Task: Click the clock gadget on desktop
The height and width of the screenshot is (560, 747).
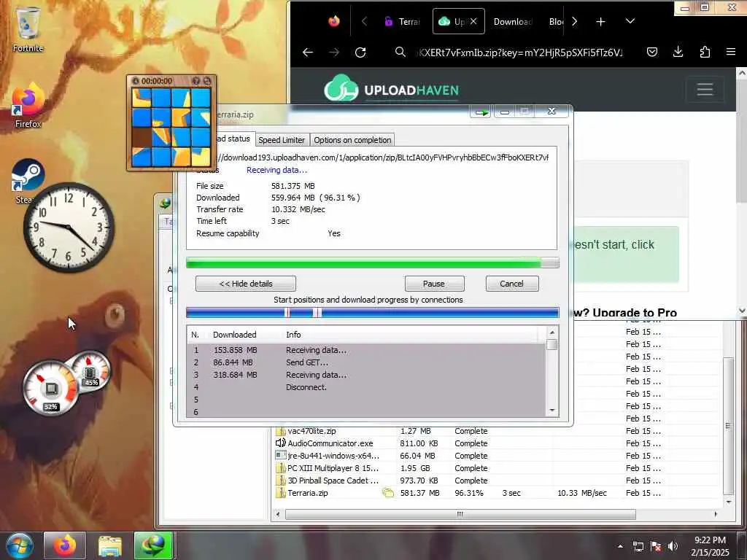Action: point(69,227)
